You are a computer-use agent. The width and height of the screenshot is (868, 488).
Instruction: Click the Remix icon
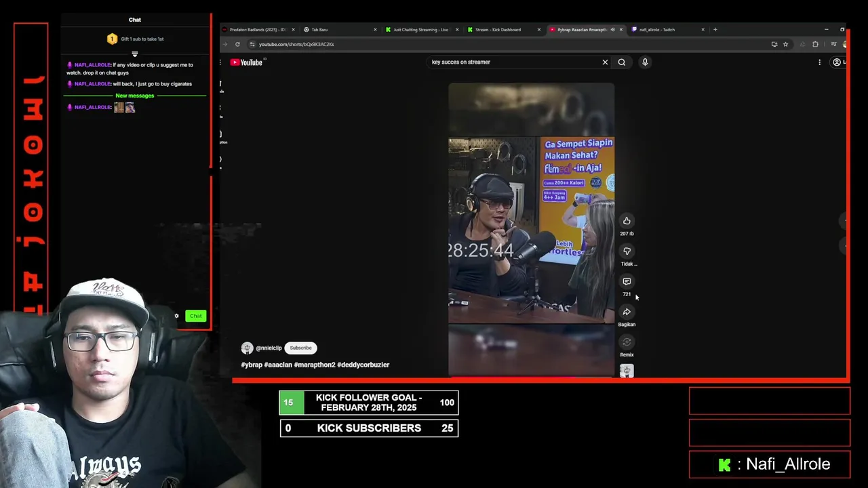pyautogui.click(x=627, y=342)
